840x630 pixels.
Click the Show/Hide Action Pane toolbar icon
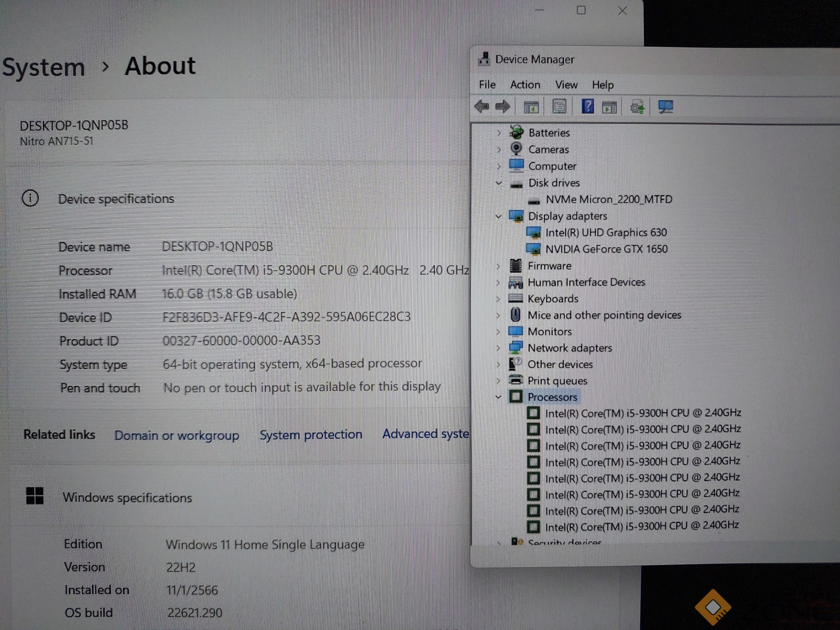[609, 107]
